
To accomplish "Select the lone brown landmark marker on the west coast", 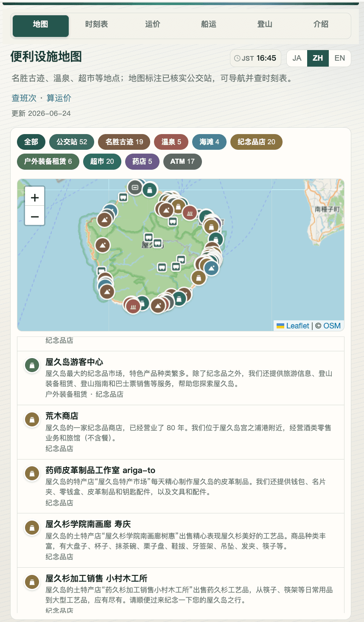I will pyautogui.click(x=102, y=245).
